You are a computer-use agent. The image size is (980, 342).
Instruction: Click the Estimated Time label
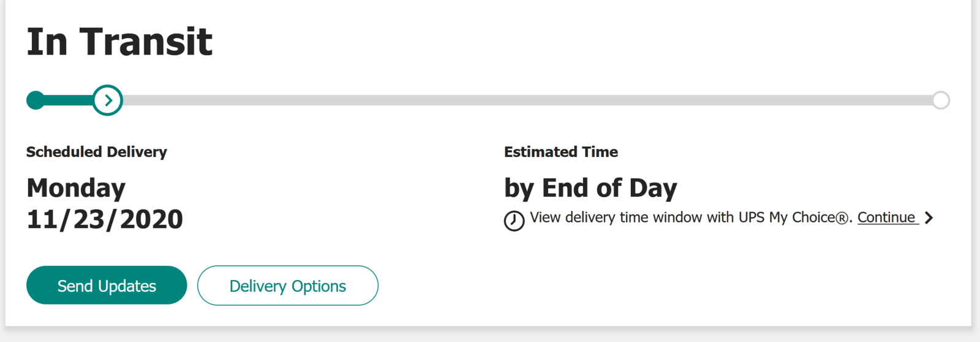tap(561, 152)
